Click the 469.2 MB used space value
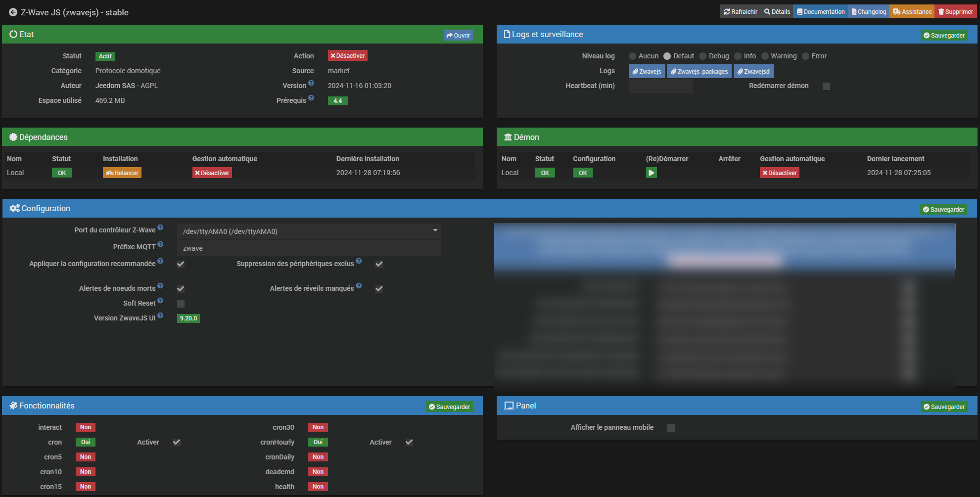 (110, 100)
